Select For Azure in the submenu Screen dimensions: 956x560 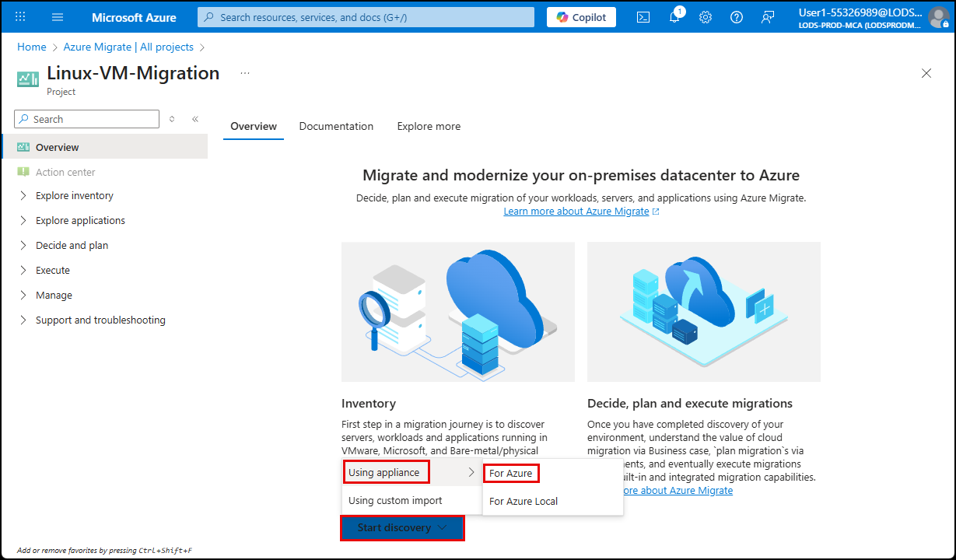(x=511, y=473)
